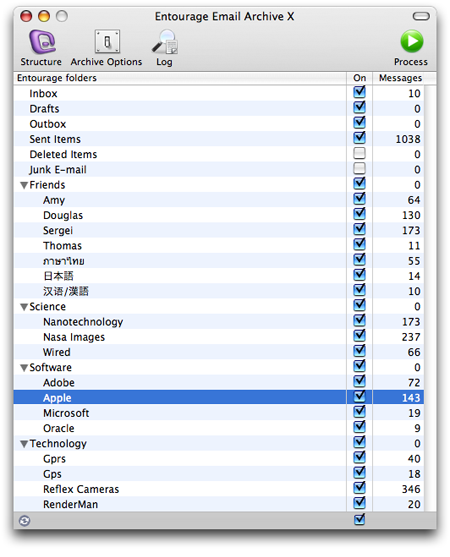Viewport: 450px width, 557px height.
Task: Collapse the Technology folder triangle
Action: click(24, 444)
